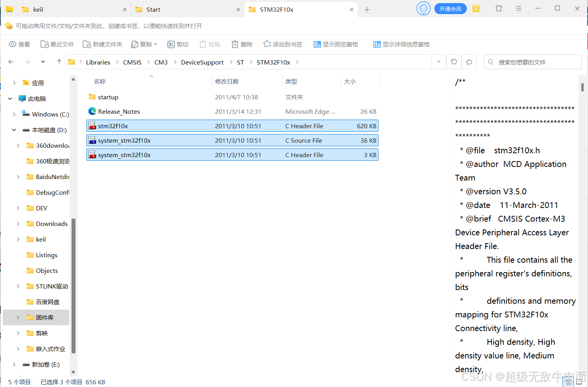This screenshot has height=387, width=588.
Task: Close the Start tab
Action: 238,9
